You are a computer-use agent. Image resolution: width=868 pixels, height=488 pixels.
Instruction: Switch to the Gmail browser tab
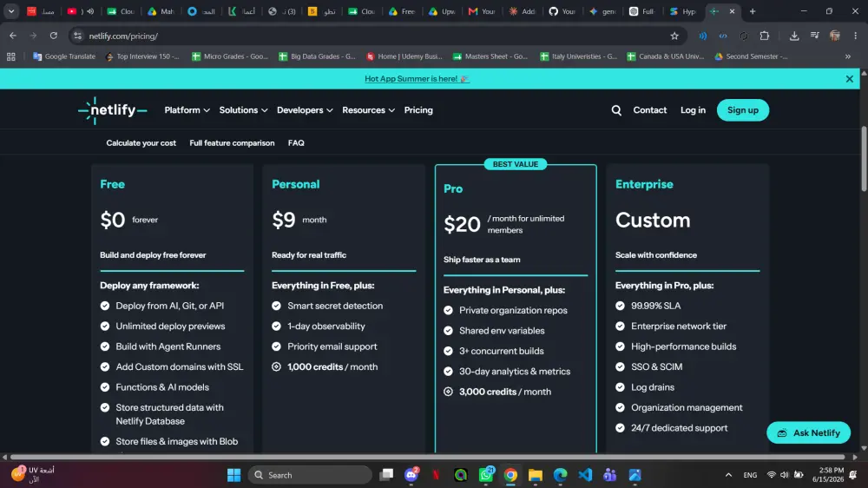coord(482,11)
